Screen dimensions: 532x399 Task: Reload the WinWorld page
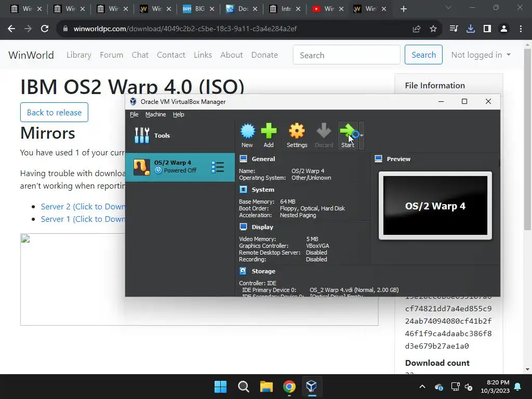point(45,29)
